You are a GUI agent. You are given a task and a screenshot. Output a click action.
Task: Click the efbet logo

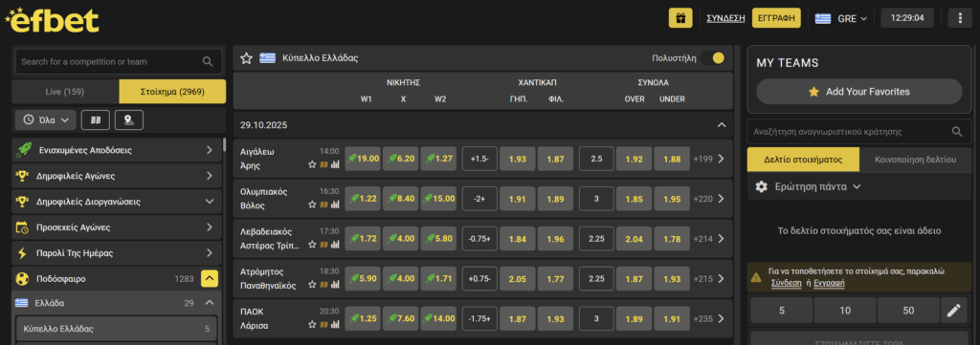coord(52,20)
